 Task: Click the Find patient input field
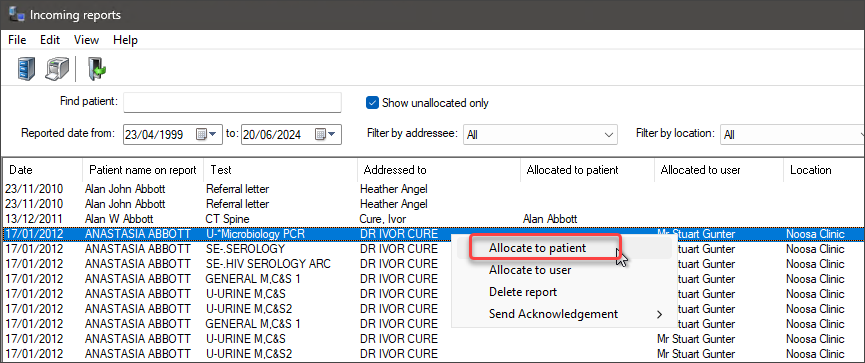(232, 102)
